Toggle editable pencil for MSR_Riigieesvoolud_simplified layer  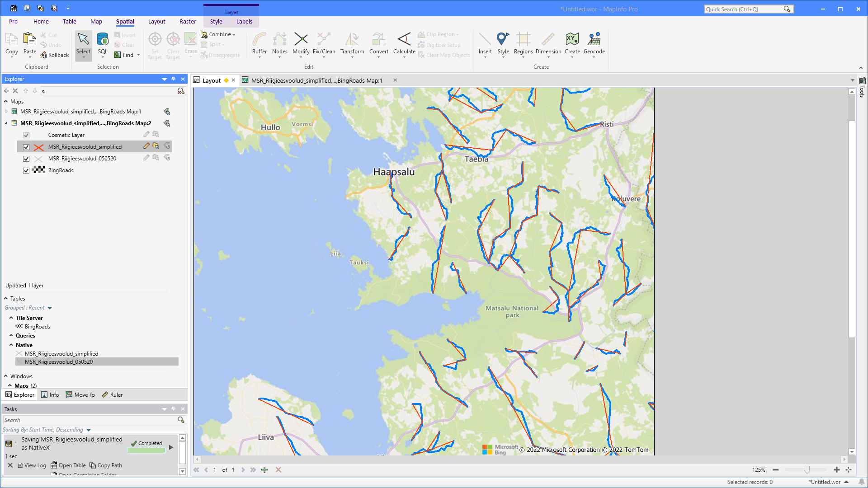tap(146, 146)
